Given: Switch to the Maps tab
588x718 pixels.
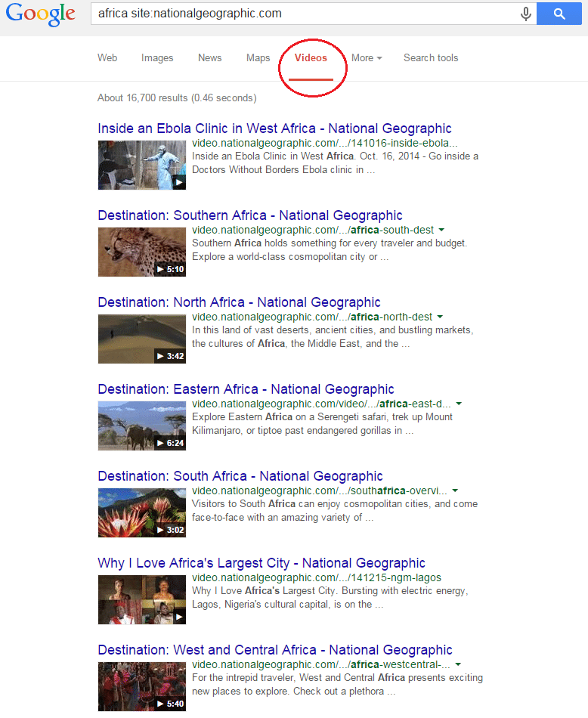Looking at the screenshot, I should (x=258, y=58).
